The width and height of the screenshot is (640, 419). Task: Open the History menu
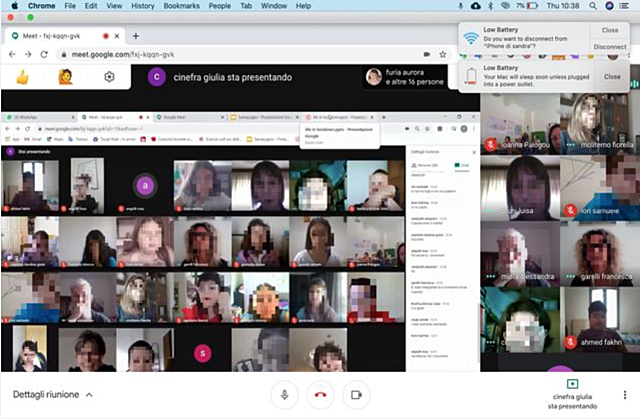tap(143, 6)
